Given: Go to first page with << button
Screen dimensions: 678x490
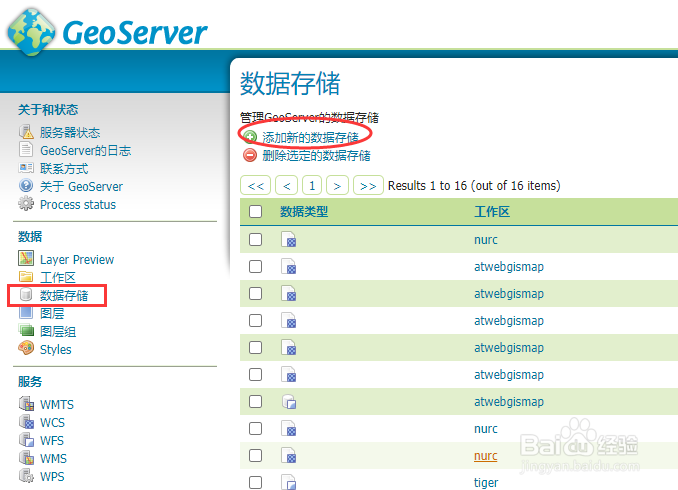Looking at the screenshot, I should pos(256,186).
